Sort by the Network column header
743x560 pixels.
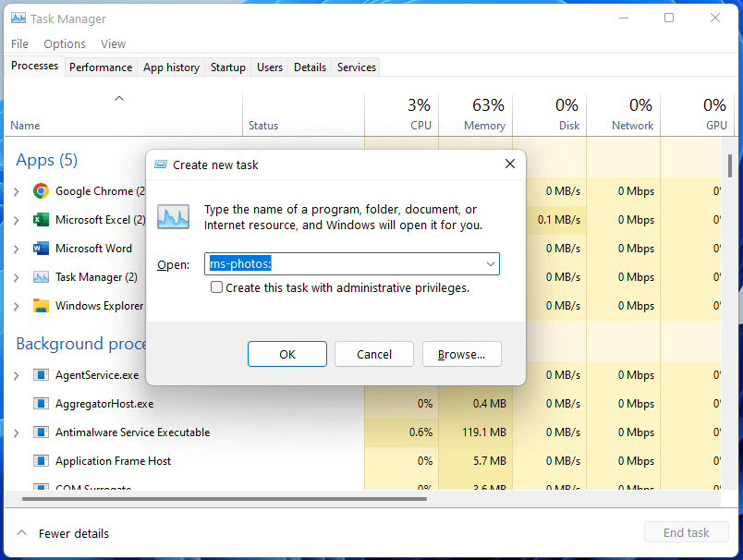coord(624,116)
